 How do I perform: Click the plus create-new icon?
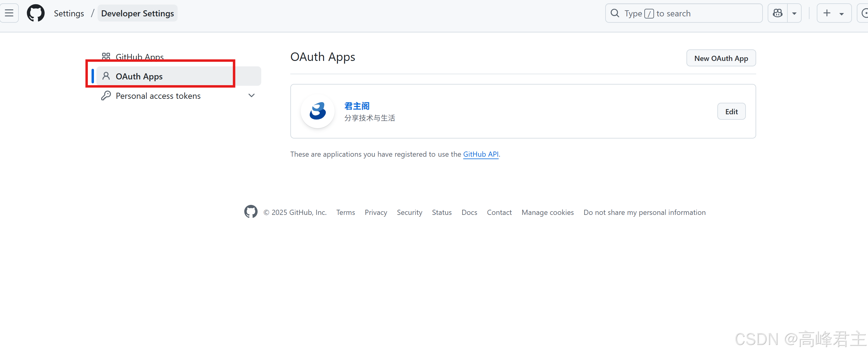pos(827,13)
